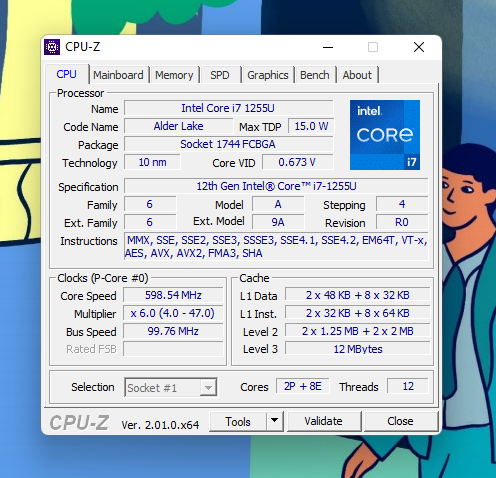This screenshot has width=496, height=478.
Task: Click the Revision value 'R0'
Action: pos(402,222)
